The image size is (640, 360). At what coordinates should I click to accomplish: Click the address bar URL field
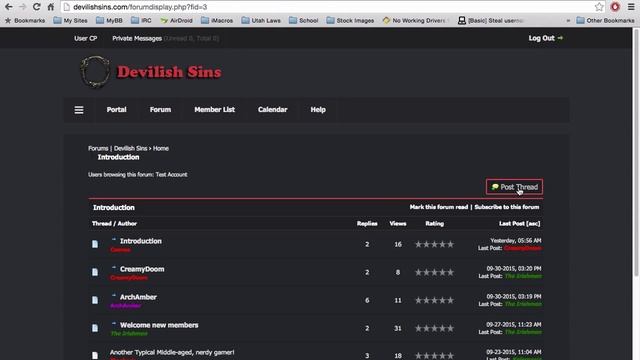pos(327,7)
